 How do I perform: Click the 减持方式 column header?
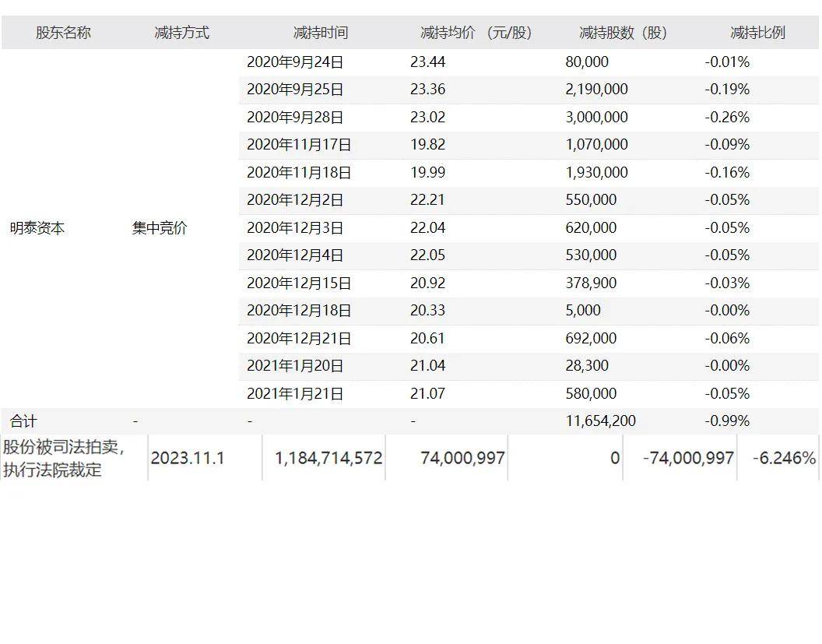coord(182,33)
